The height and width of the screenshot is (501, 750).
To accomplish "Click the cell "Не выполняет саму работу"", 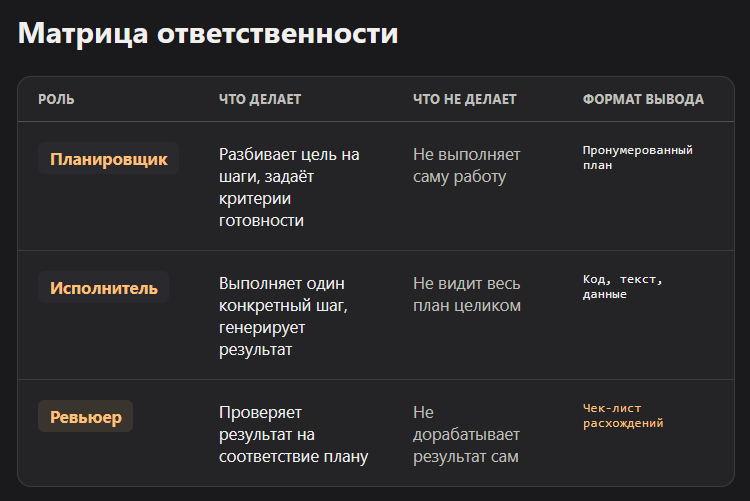I will 466,165.
